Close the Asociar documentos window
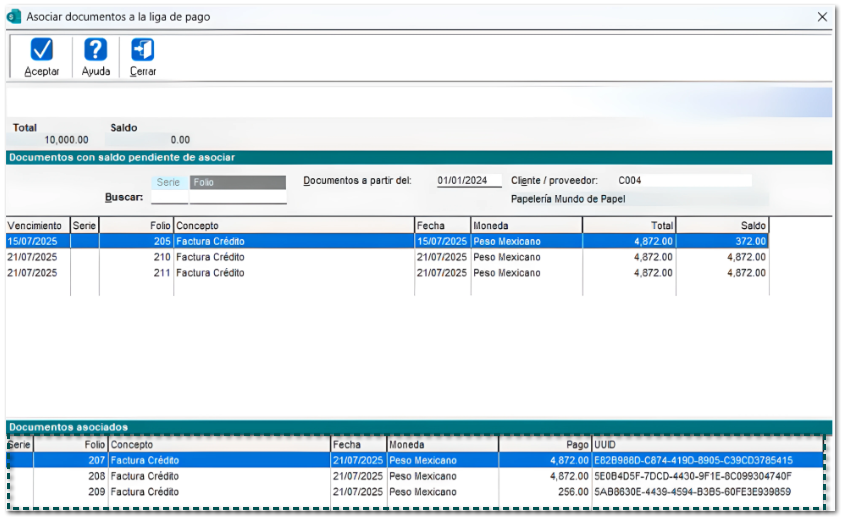 tap(822, 17)
